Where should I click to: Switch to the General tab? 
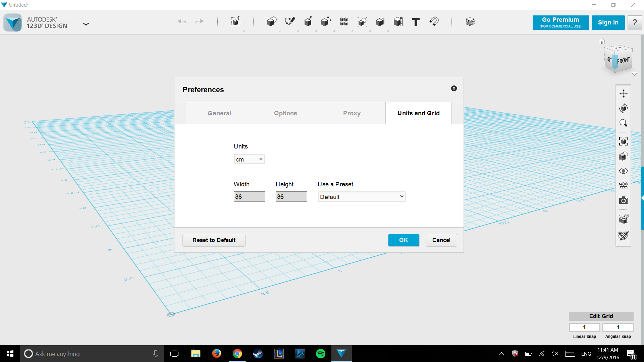point(219,113)
